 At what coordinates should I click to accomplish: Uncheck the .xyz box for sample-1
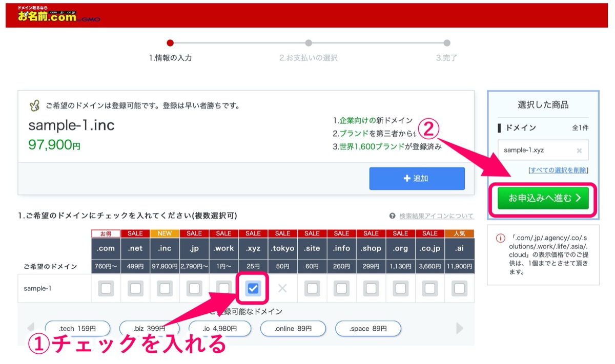pyautogui.click(x=253, y=289)
